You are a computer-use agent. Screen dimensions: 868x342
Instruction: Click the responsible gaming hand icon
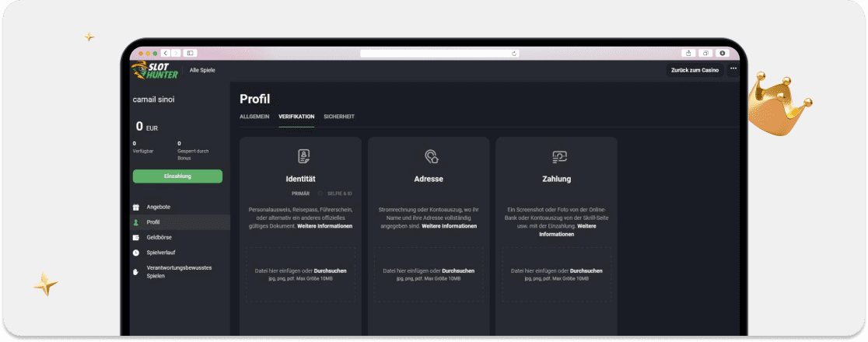click(136, 272)
